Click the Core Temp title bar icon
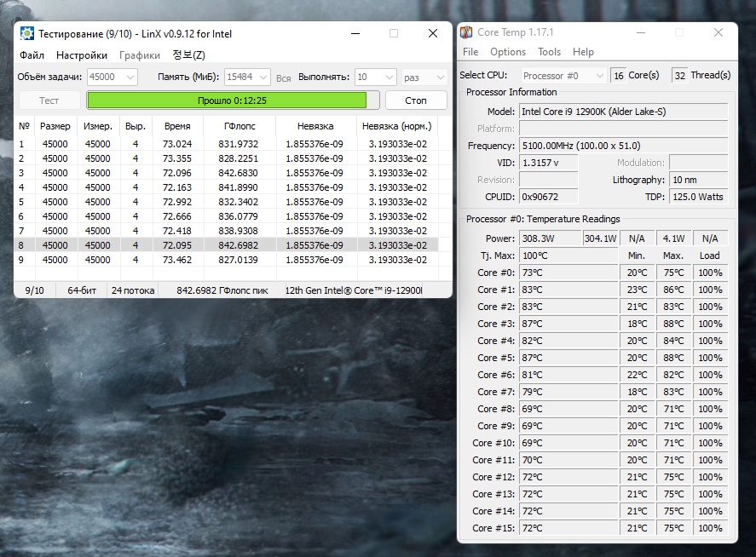The width and height of the screenshot is (756, 557). [x=466, y=33]
